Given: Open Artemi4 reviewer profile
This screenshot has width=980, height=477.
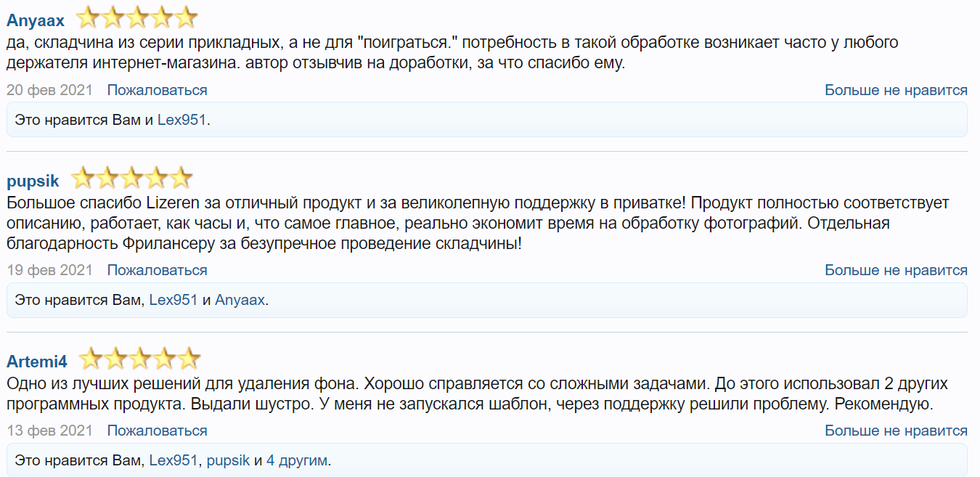Looking at the screenshot, I should (38, 361).
